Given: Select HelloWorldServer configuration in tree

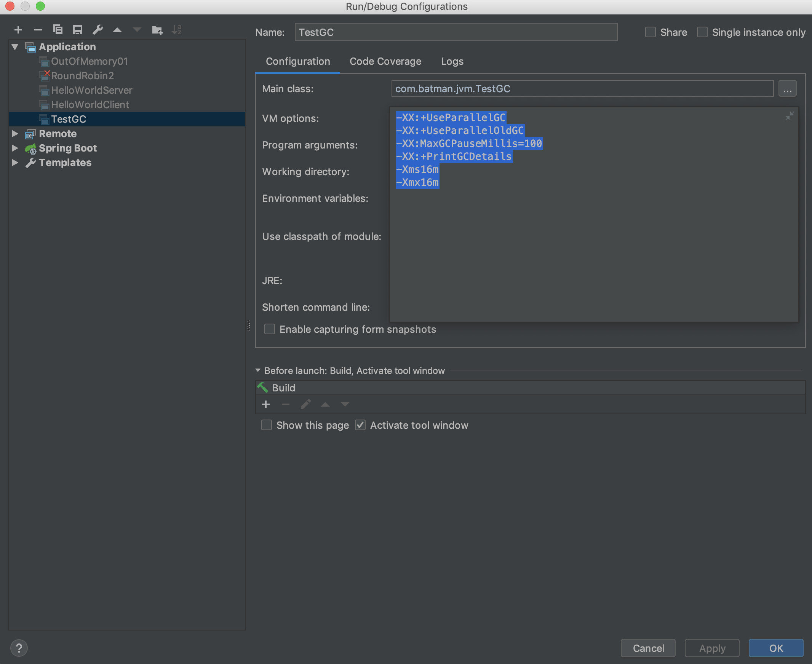Looking at the screenshot, I should click(x=91, y=90).
